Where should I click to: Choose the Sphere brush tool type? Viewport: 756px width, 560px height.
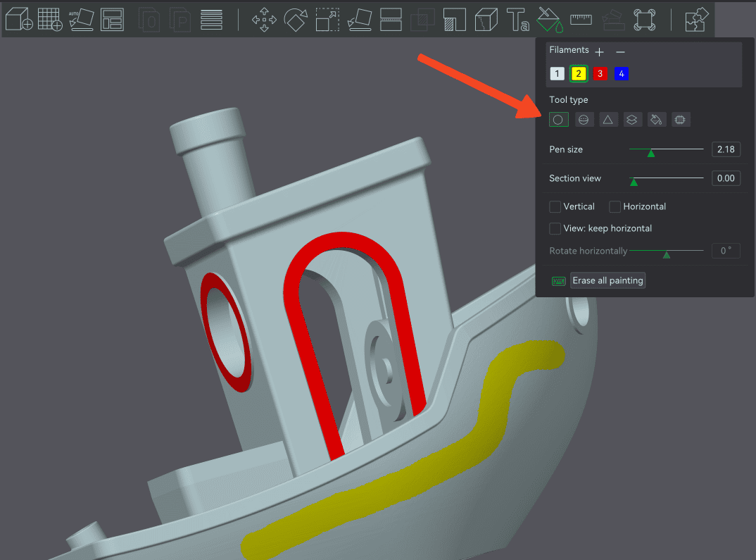(584, 120)
